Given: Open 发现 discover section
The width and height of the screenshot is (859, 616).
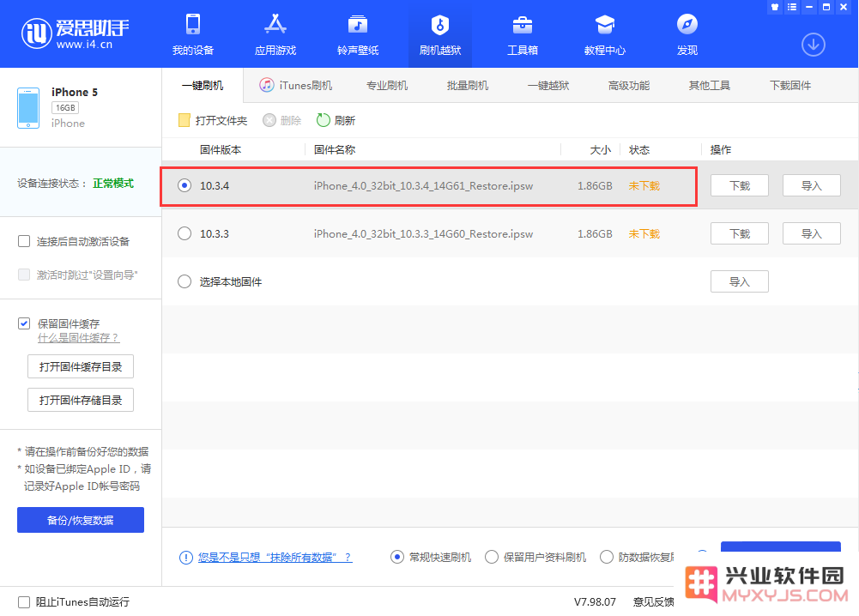Looking at the screenshot, I should (x=687, y=35).
